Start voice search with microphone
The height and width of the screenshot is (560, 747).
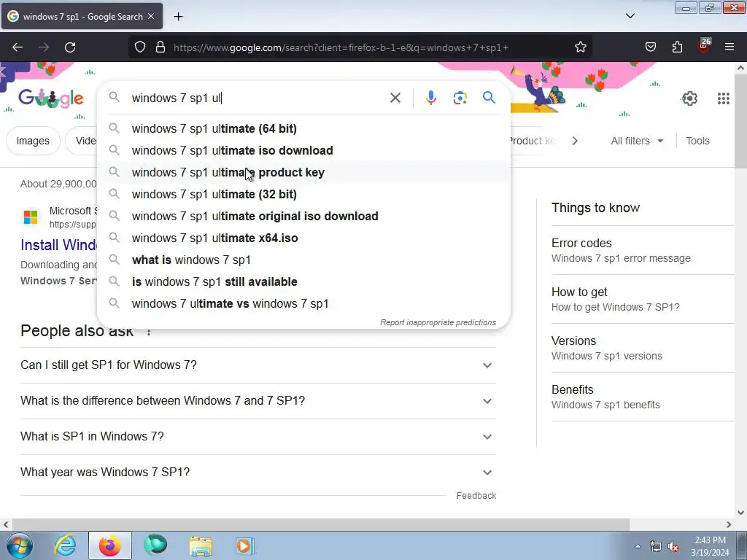click(430, 98)
